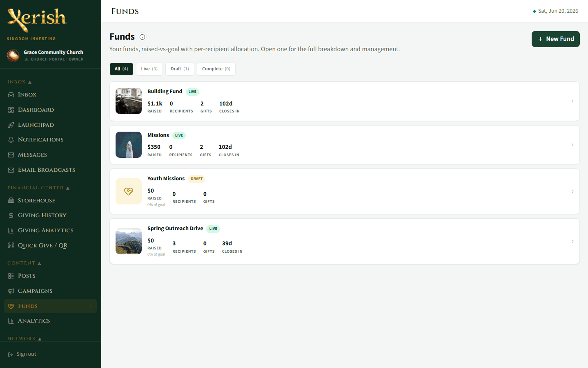Image resolution: width=588 pixels, height=368 pixels.
Task: Open the Inbox sidebar icon
Action: (11, 95)
